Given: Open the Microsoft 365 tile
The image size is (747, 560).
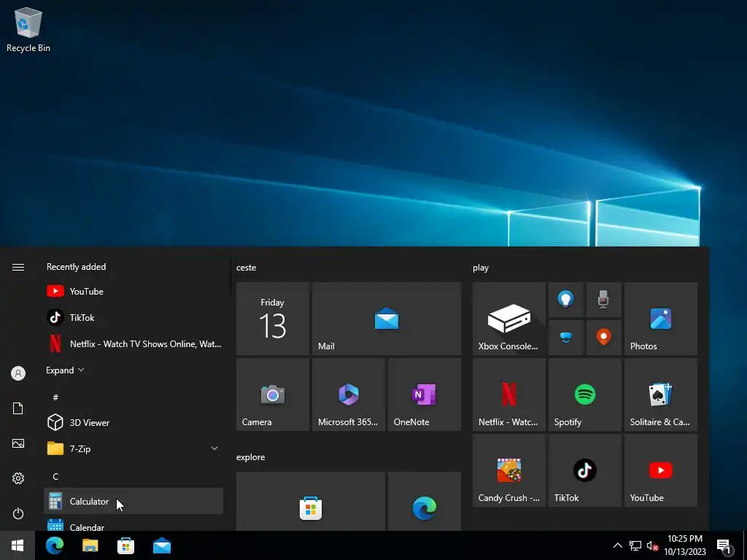Looking at the screenshot, I should point(348,394).
